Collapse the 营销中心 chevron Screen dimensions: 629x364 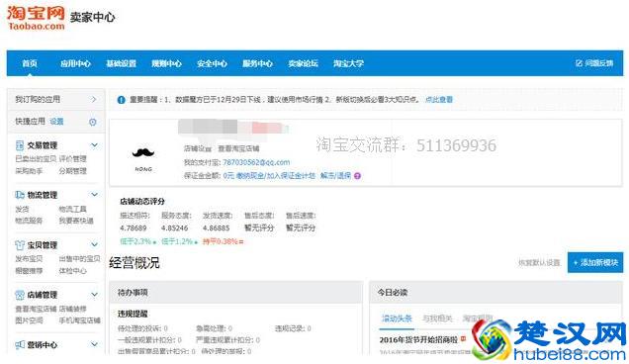point(94,344)
